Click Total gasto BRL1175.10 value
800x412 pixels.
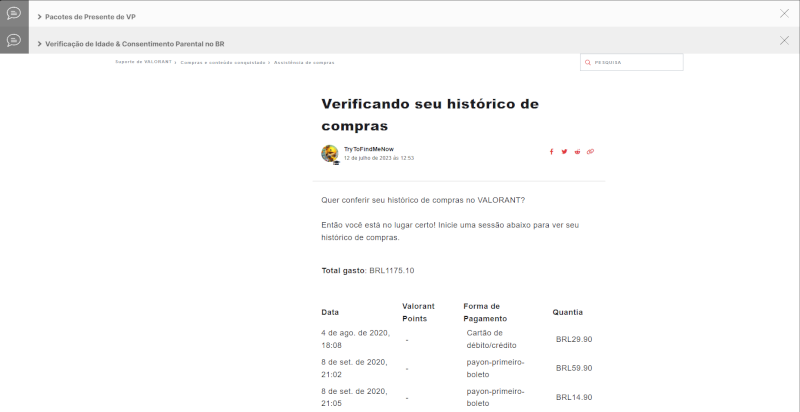pos(392,271)
